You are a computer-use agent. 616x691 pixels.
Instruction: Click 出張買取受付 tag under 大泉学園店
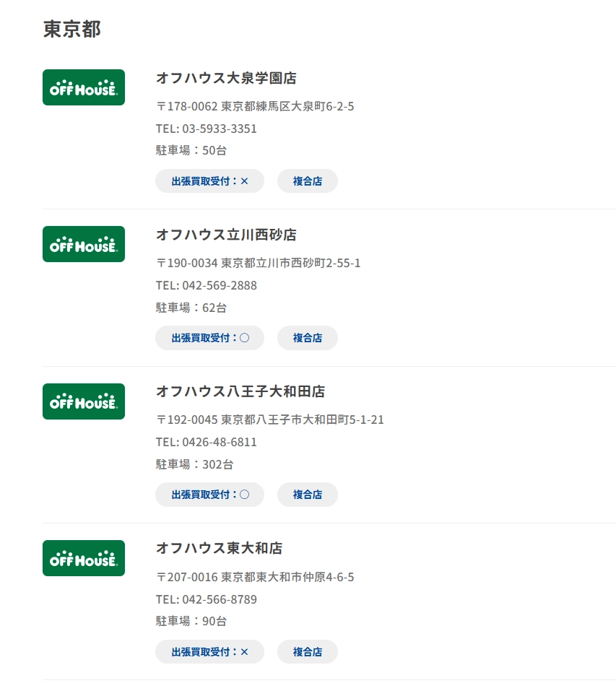[209, 181]
